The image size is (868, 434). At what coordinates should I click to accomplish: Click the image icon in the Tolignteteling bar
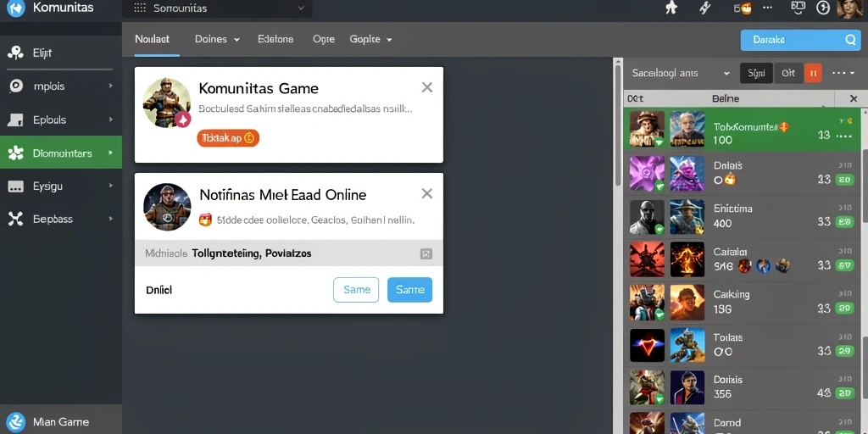[x=426, y=254]
